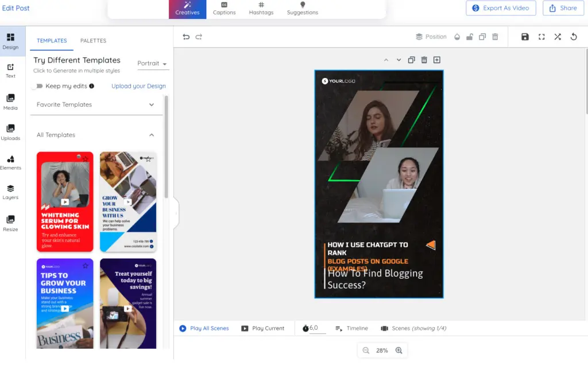Switch to the Palettes tab
The width and height of the screenshot is (588, 366).
93,41
